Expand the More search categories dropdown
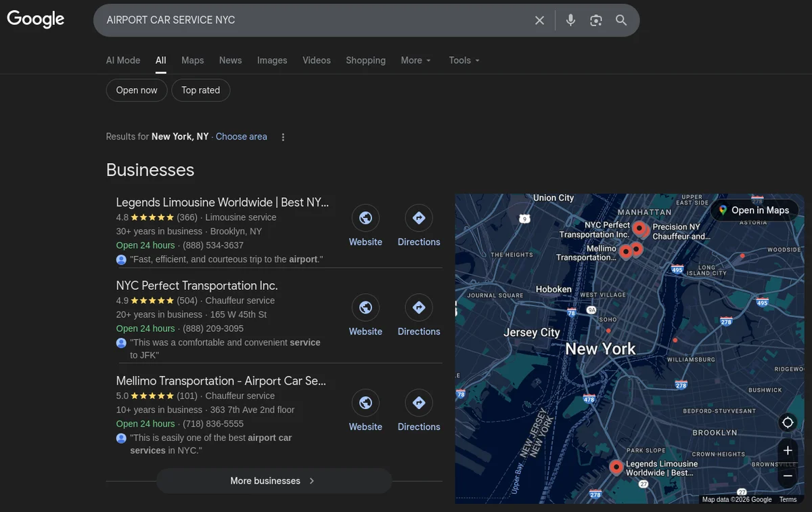The height and width of the screenshot is (512, 812). (x=415, y=60)
